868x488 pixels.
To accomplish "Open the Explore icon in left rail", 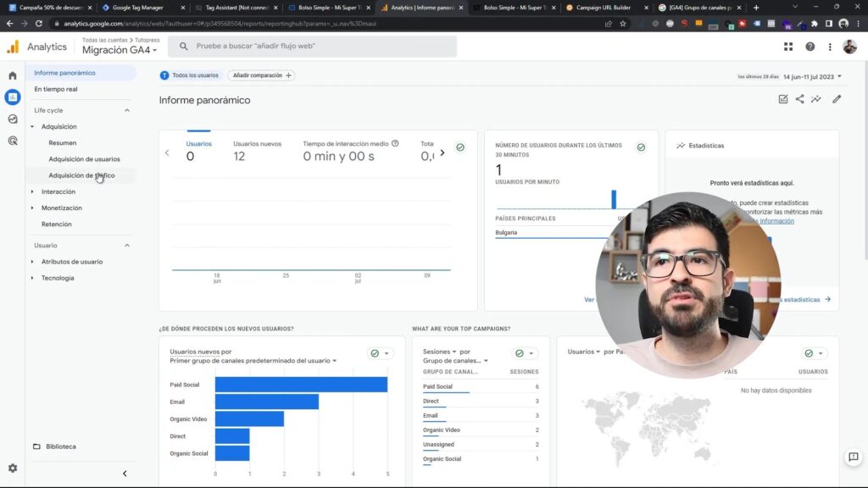I will [13, 119].
